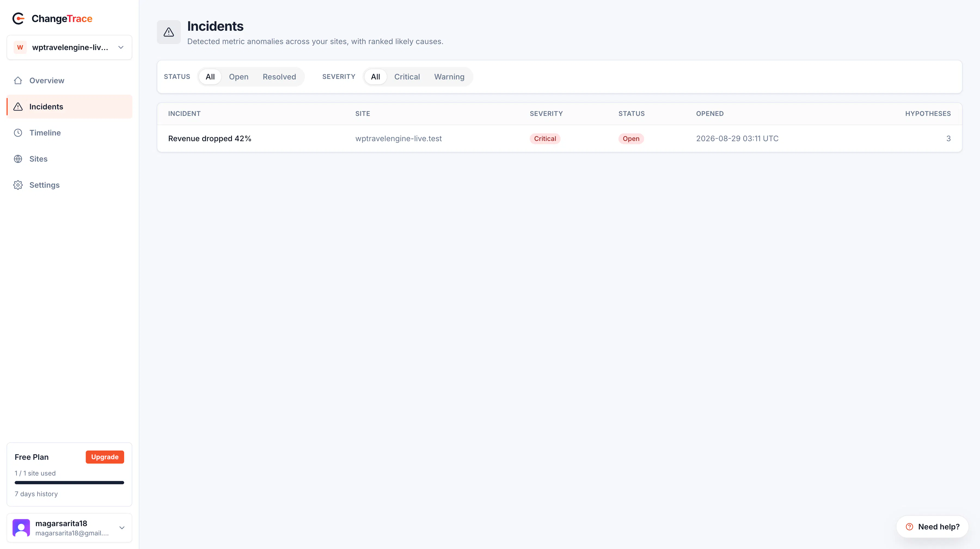Expand the account menu chevron
Viewport: 980px width, 549px height.
(x=122, y=528)
